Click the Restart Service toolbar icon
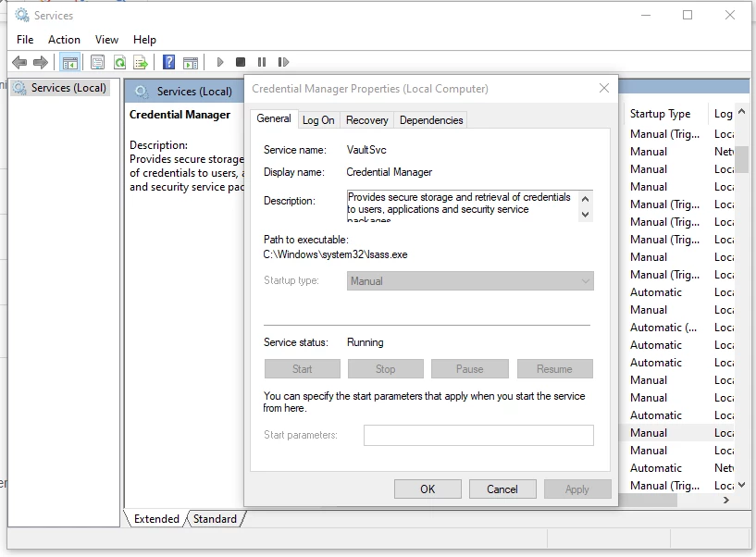756x557 pixels. pyautogui.click(x=283, y=62)
